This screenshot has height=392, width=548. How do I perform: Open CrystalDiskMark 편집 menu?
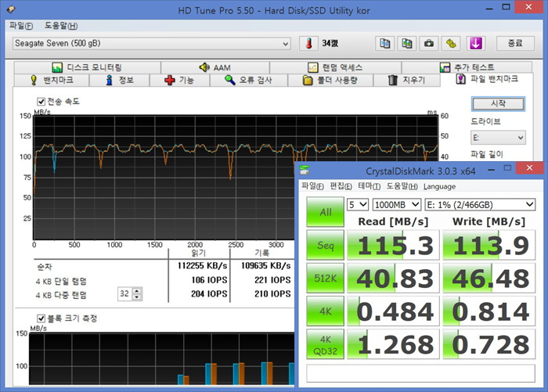[x=341, y=186]
